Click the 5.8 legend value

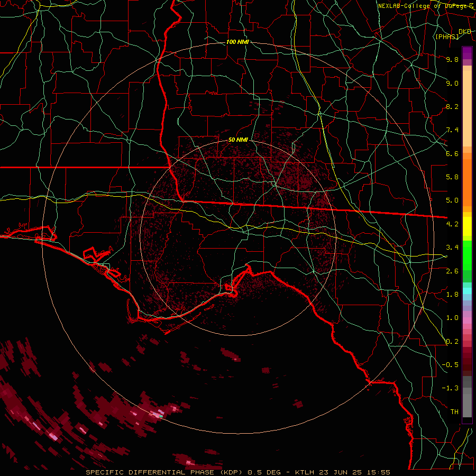point(452,177)
